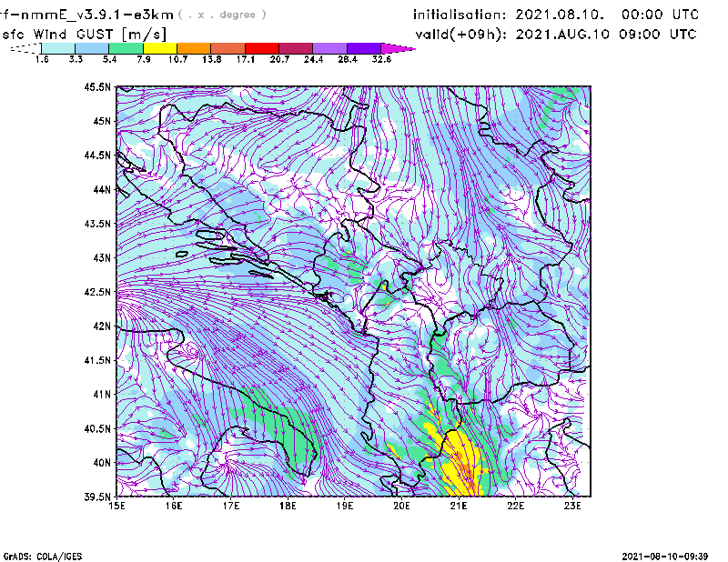Click the 41N latitude label
This screenshot has width=728, height=562.
coord(102,395)
